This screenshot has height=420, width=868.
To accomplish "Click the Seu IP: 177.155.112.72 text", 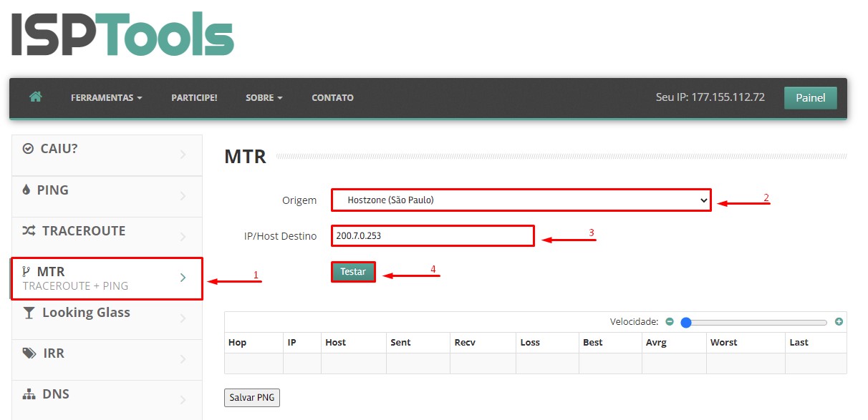I will (710, 97).
